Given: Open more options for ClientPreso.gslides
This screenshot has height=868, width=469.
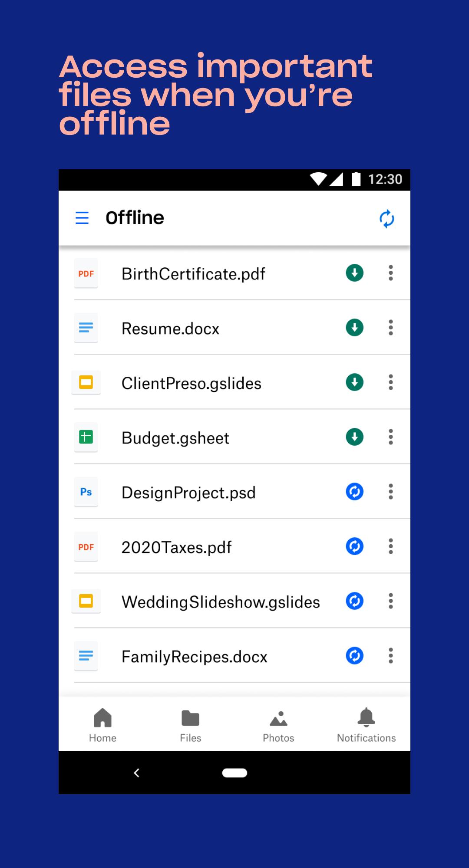Looking at the screenshot, I should click(391, 382).
